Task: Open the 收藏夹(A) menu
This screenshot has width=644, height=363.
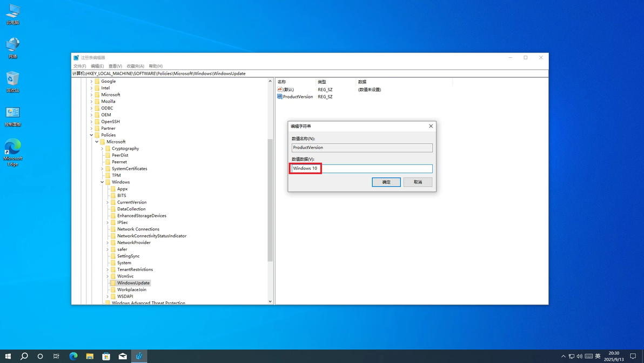Action: [136, 66]
